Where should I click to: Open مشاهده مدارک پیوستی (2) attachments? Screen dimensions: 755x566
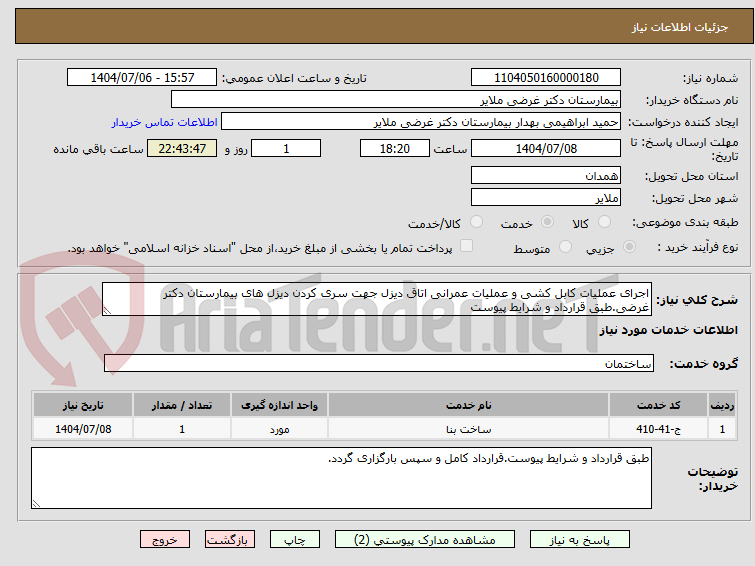click(425, 540)
